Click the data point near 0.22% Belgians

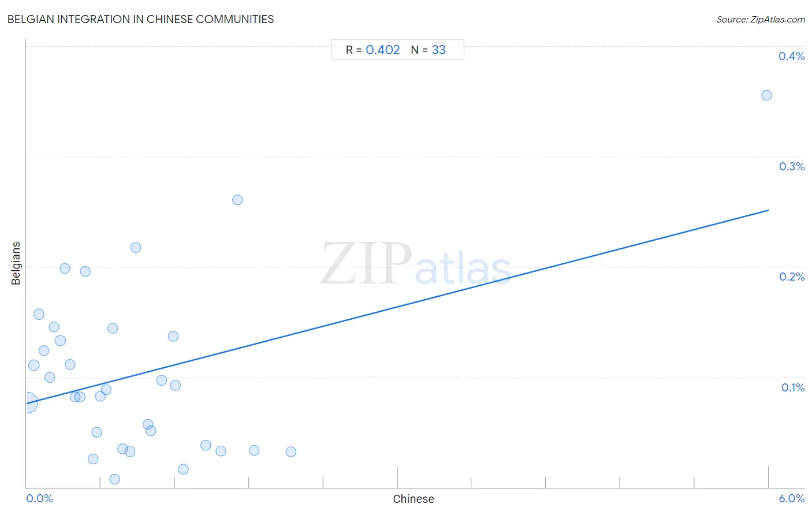click(136, 248)
